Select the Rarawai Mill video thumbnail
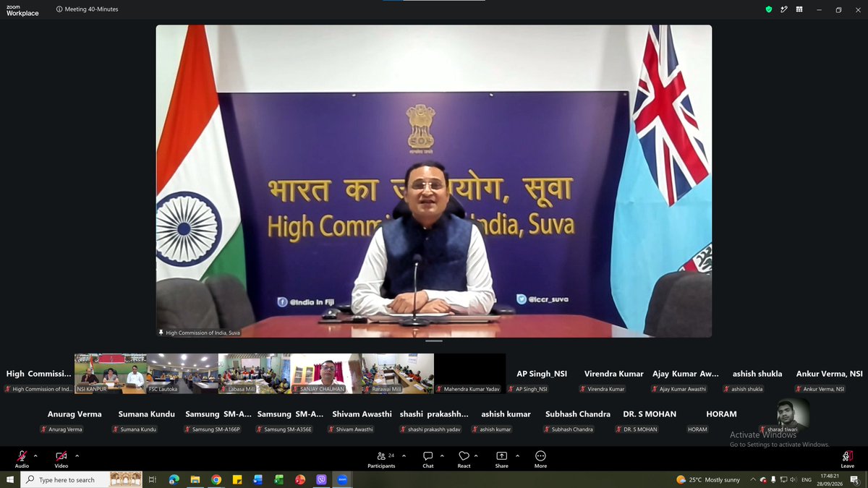 pyautogui.click(x=398, y=373)
